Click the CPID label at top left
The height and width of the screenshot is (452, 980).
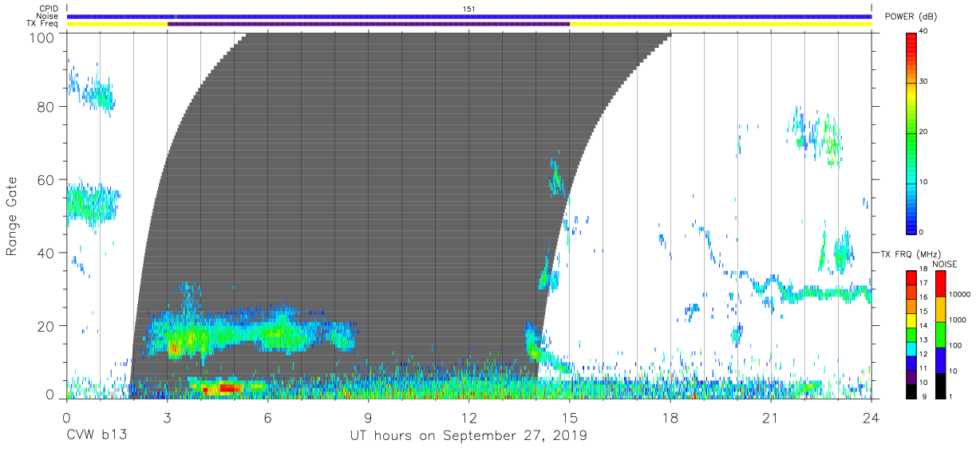click(47, 9)
